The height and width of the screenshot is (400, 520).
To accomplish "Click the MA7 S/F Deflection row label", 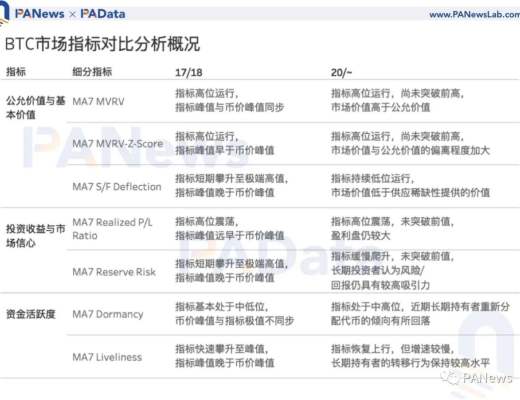I will (117, 186).
